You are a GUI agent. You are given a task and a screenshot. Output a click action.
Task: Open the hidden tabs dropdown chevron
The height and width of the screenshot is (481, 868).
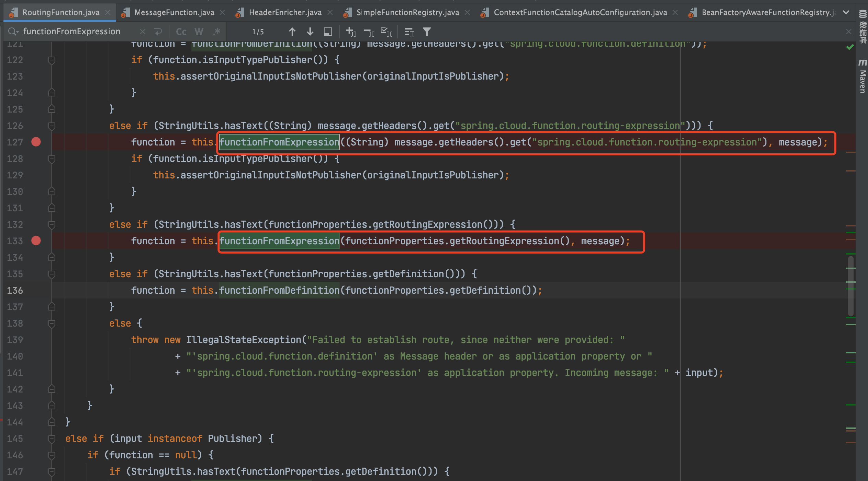tap(846, 12)
